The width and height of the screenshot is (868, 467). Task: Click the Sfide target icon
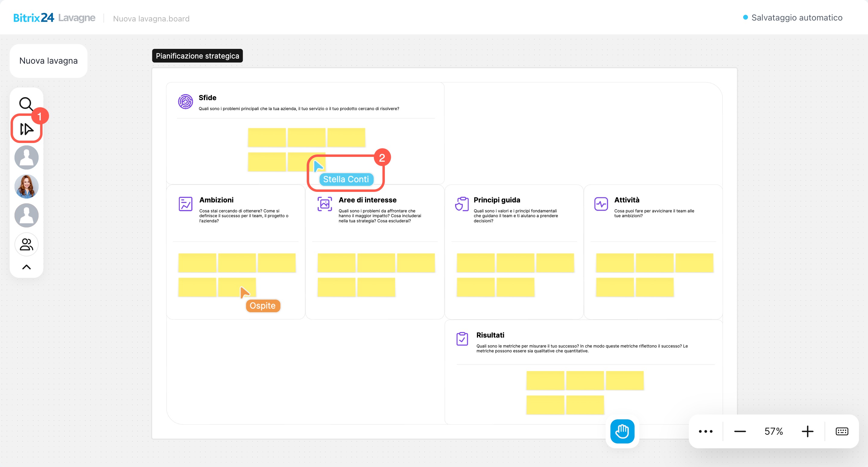(x=185, y=101)
